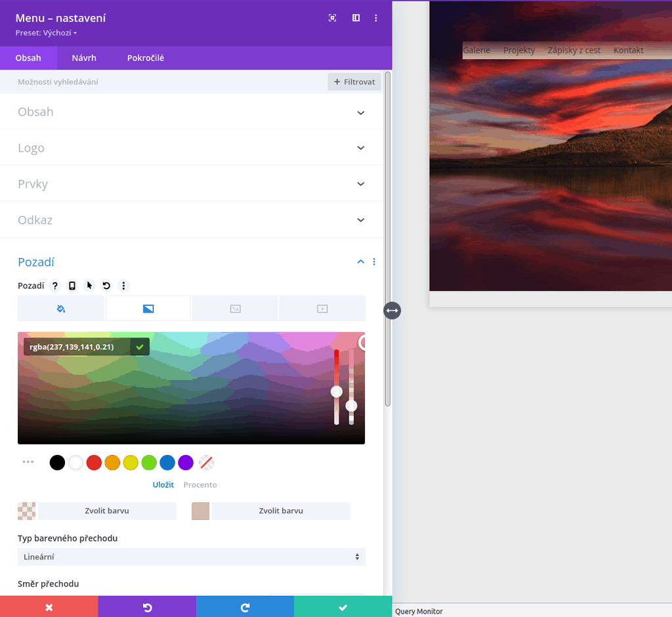Click the first Zvolit barvu button

coord(107,511)
